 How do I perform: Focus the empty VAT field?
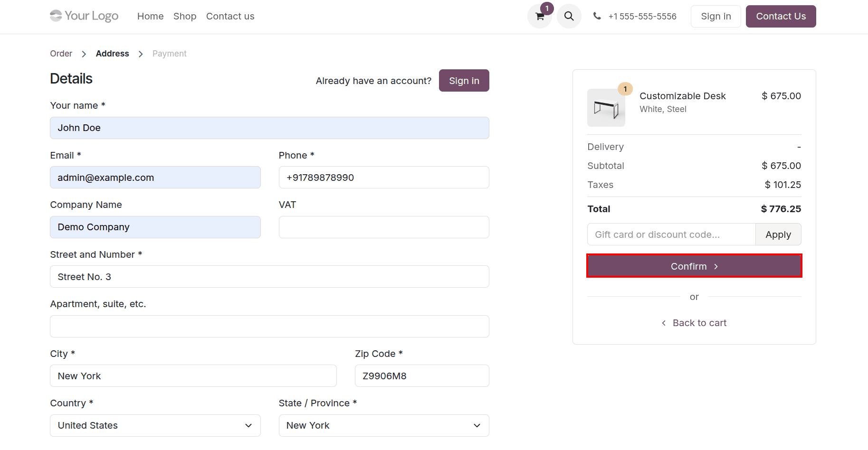coord(384,227)
